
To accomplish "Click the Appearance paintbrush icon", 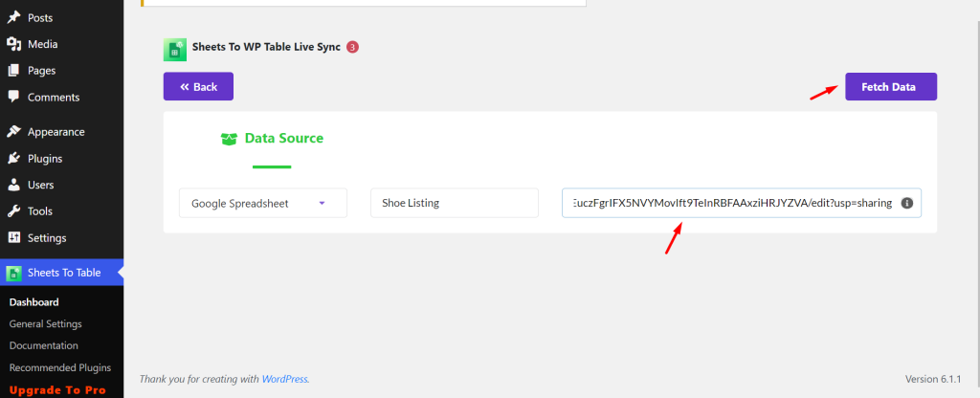I will pos(13,132).
